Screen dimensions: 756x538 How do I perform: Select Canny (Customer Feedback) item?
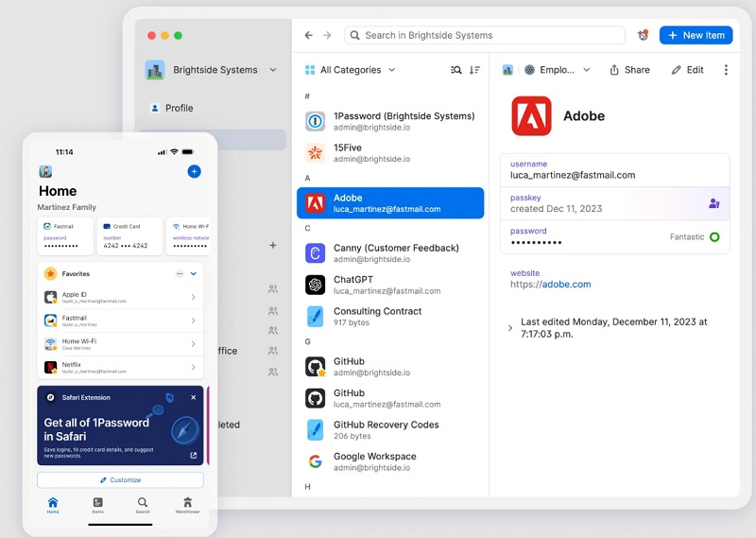pyautogui.click(x=390, y=252)
